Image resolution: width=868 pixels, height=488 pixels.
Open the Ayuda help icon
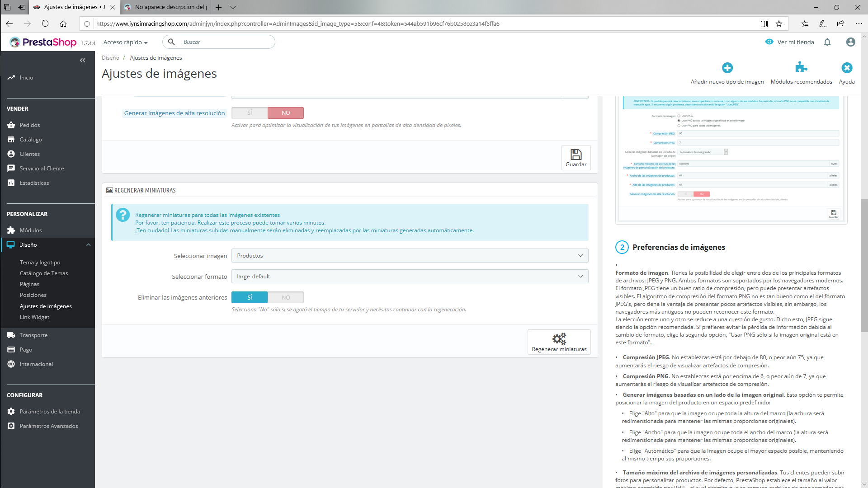846,68
